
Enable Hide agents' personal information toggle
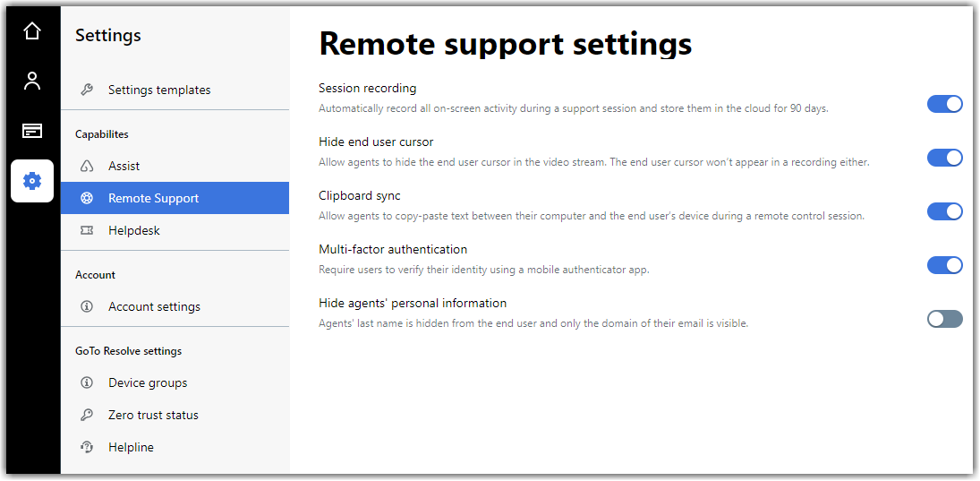[944, 319]
